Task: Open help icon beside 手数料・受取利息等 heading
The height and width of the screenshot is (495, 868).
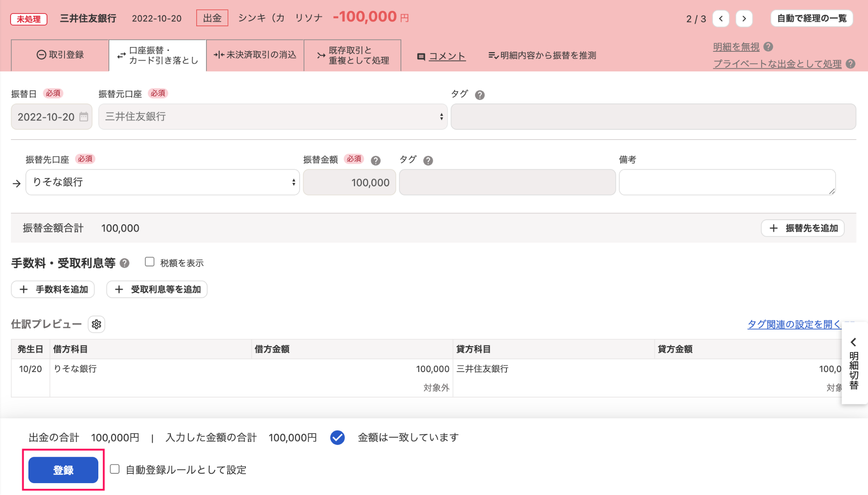Action: point(124,263)
